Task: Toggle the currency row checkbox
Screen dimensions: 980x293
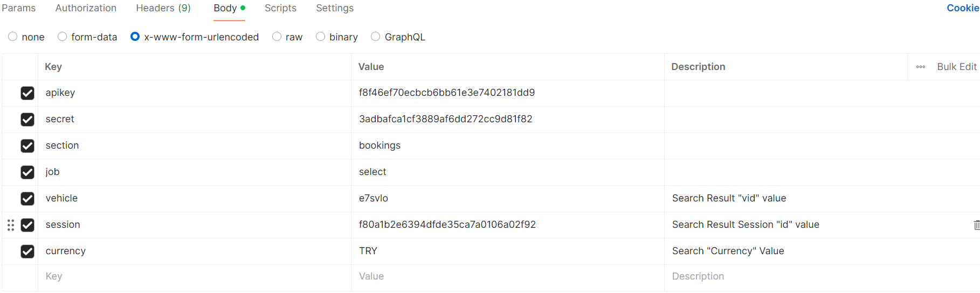Action: [27, 252]
